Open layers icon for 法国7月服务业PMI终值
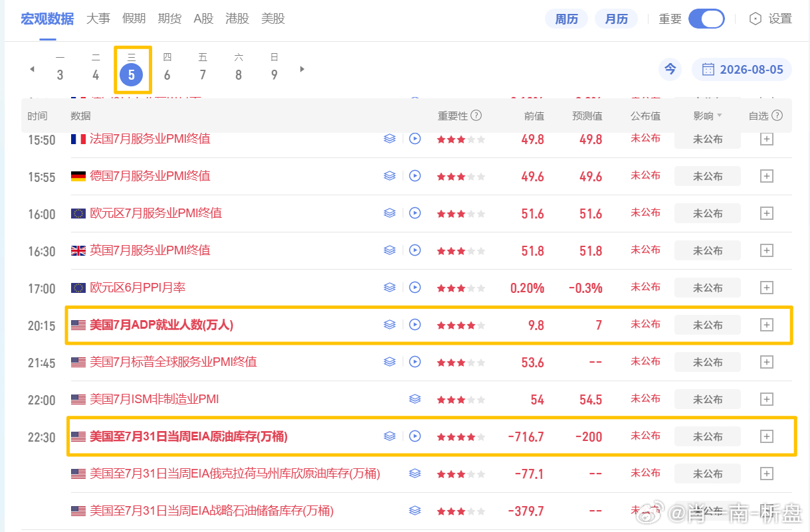The image size is (810, 532). click(x=389, y=139)
